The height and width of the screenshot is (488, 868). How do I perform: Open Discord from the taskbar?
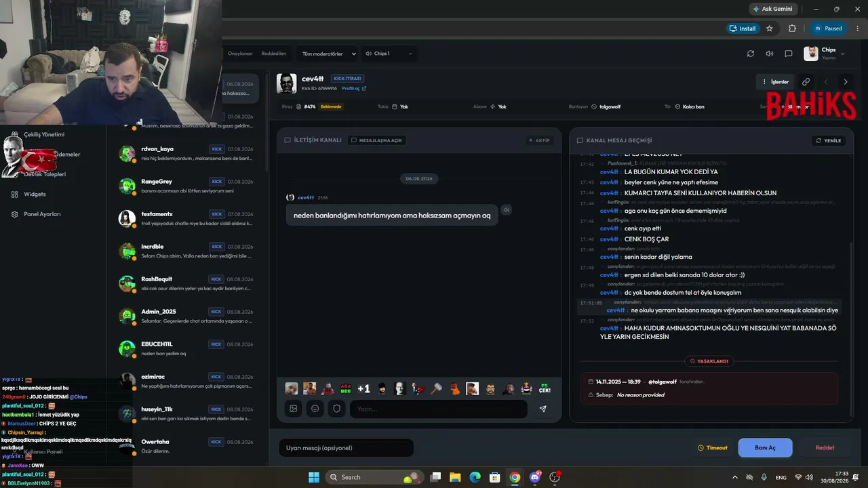coord(535,477)
